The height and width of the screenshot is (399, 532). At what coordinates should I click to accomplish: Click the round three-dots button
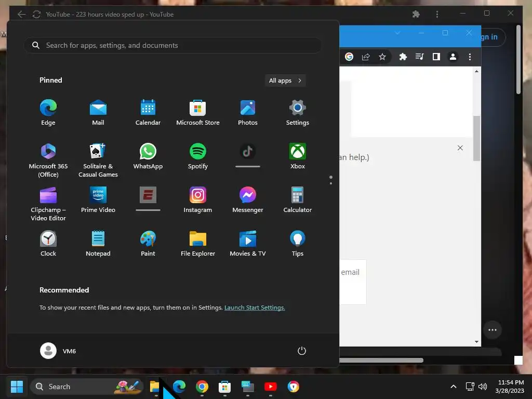[x=493, y=330]
